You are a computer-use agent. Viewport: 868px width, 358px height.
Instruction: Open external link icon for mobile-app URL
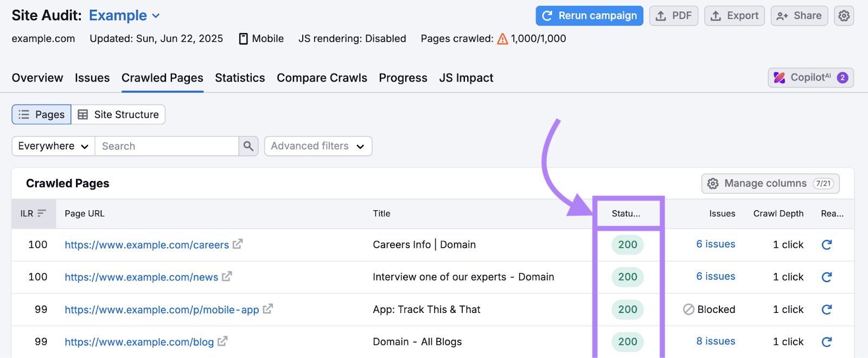pyautogui.click(x=267, y=309)
